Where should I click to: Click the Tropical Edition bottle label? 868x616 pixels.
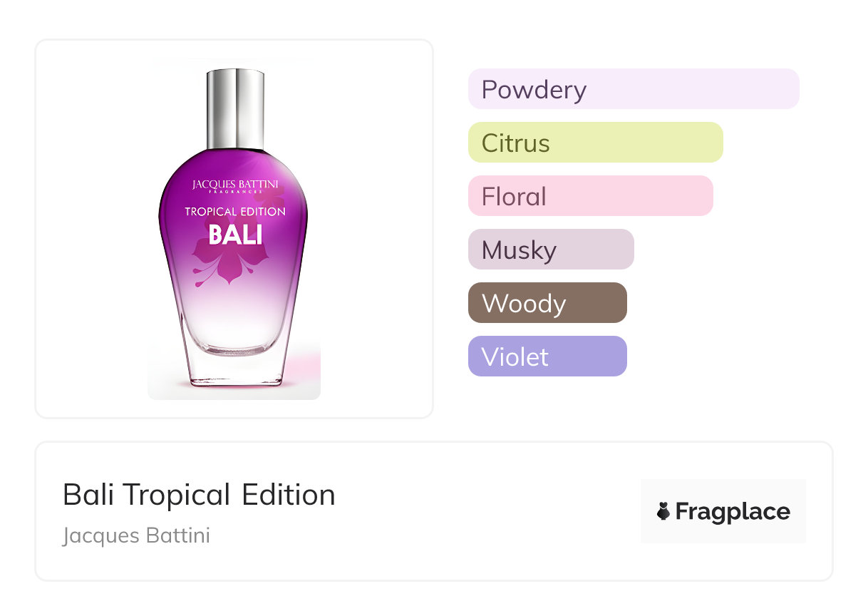click(x=235, y=212)
